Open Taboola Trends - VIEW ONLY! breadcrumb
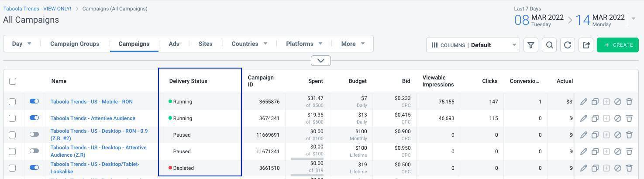Screen dimensions: 644x179 tap(37, 9)
